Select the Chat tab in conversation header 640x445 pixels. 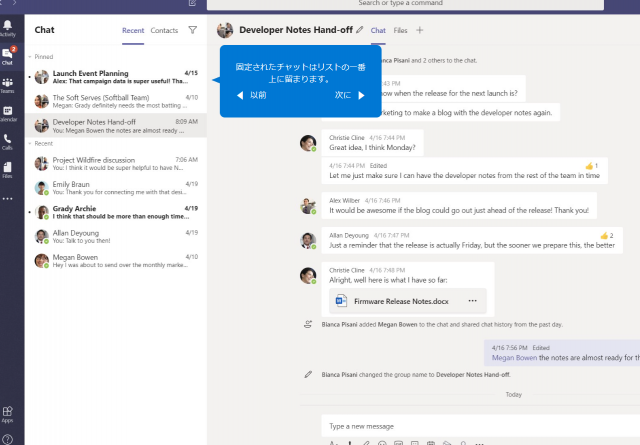378,31
